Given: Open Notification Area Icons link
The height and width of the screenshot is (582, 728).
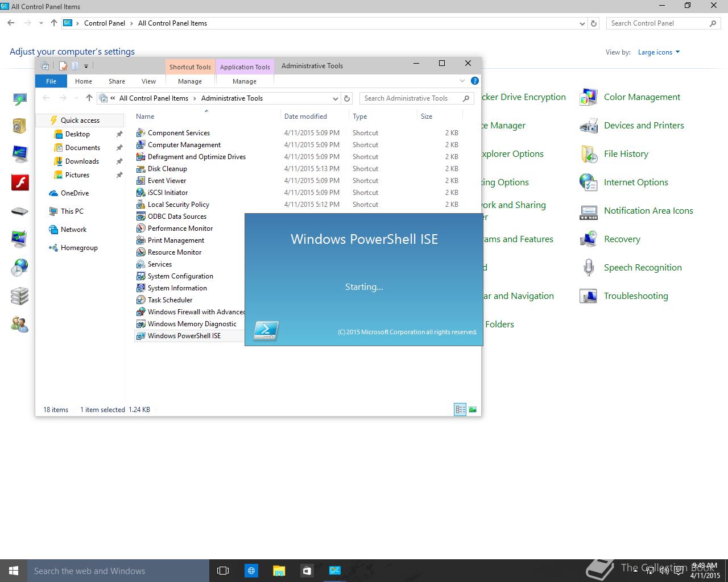Looking at the screenshot, I should 648,211.
